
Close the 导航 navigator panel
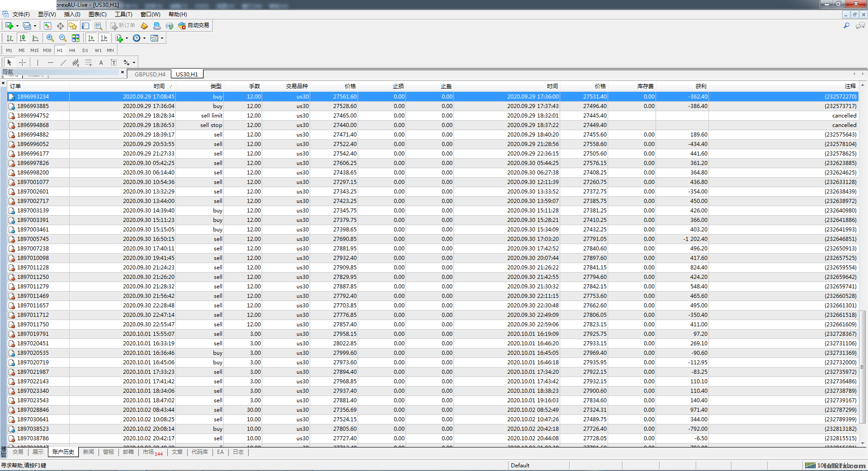[x=123, y=72]
